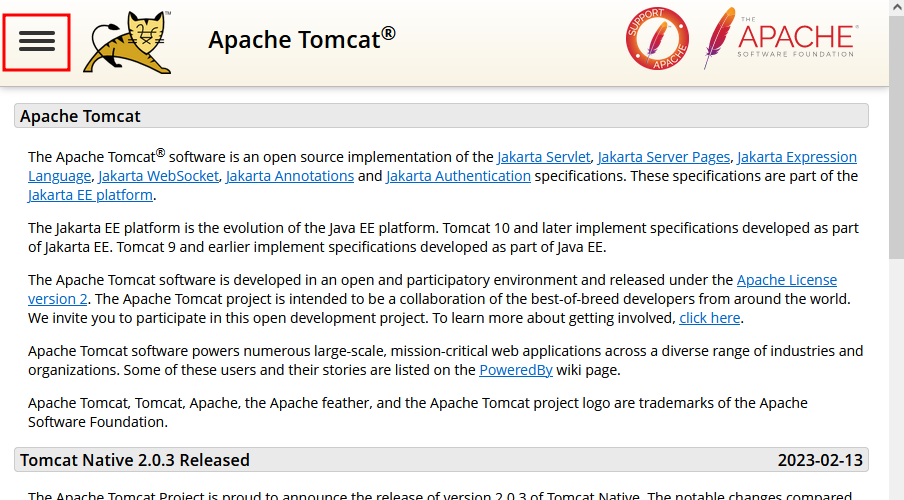The image size is (904, 500).
Task: Click the page scrollbar thumb
Action: point(897,137)
